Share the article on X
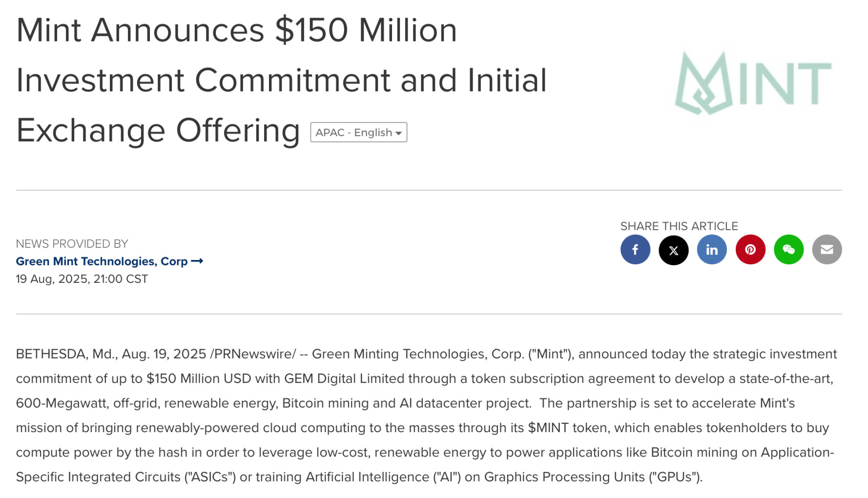The height and width of the screenshot is (498, 868). pyautogui.click(x=673, y=250)
